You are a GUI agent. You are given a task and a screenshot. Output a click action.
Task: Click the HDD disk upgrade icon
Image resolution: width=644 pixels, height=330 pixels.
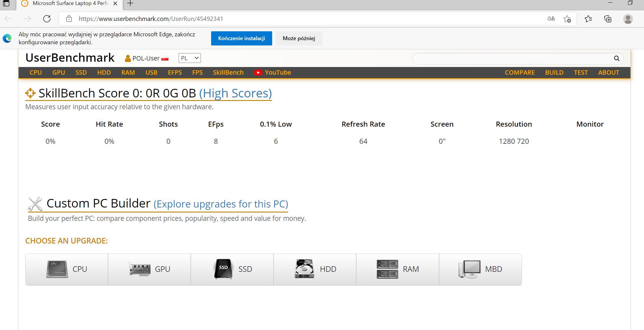pos(304,269)
